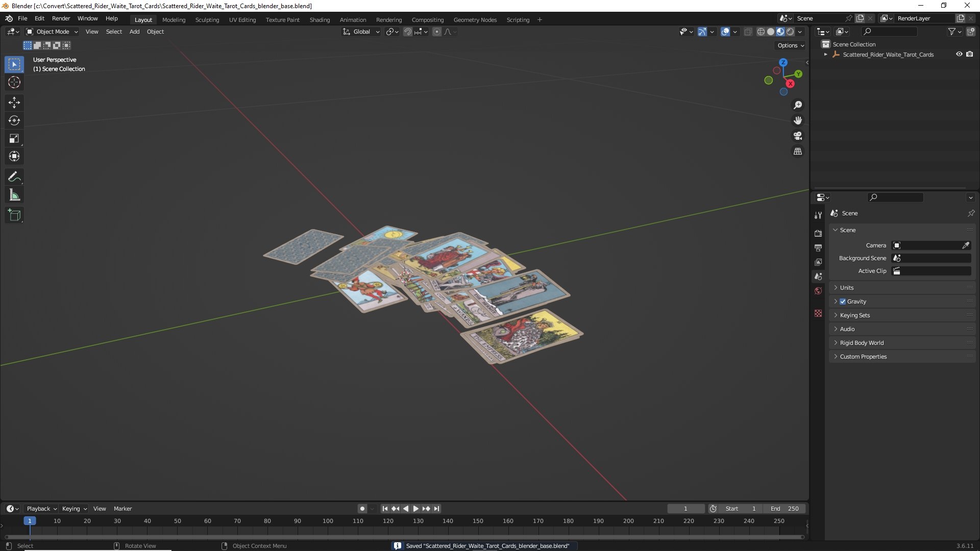
Task: Switch to the UV Editing workspace tab
Action: pyautogui.click(x=242, y=20)
